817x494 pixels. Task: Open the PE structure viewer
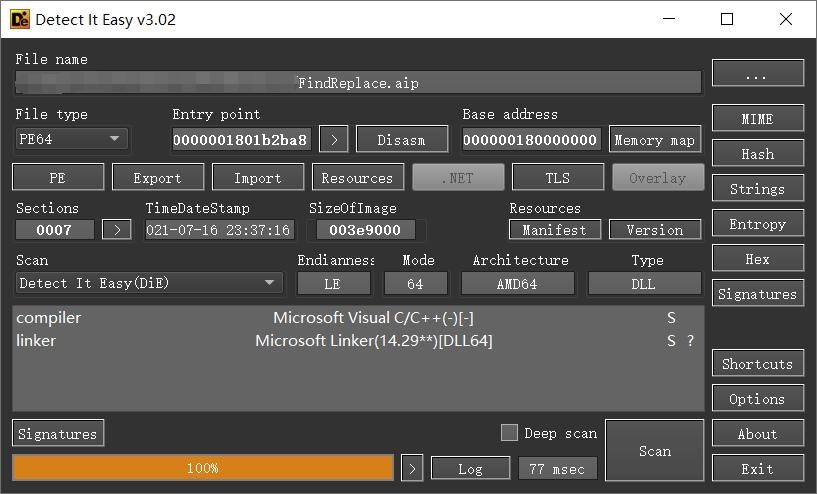[58, 178]
